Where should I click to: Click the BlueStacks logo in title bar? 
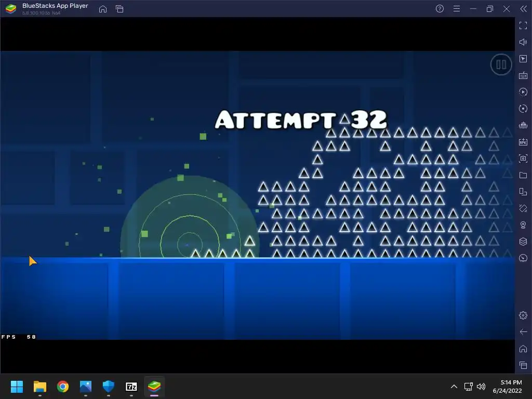(11, 9)
